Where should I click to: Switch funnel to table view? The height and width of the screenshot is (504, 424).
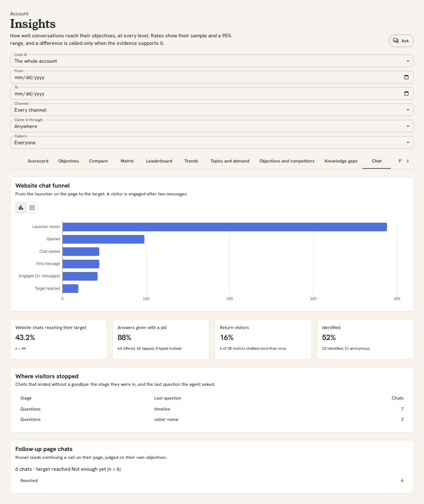[x=32, y=208]
